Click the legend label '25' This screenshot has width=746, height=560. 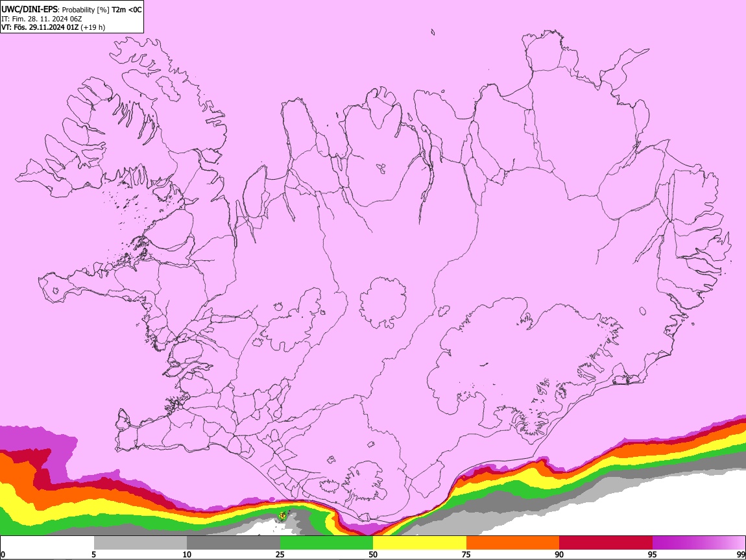(x=280, y=555)
